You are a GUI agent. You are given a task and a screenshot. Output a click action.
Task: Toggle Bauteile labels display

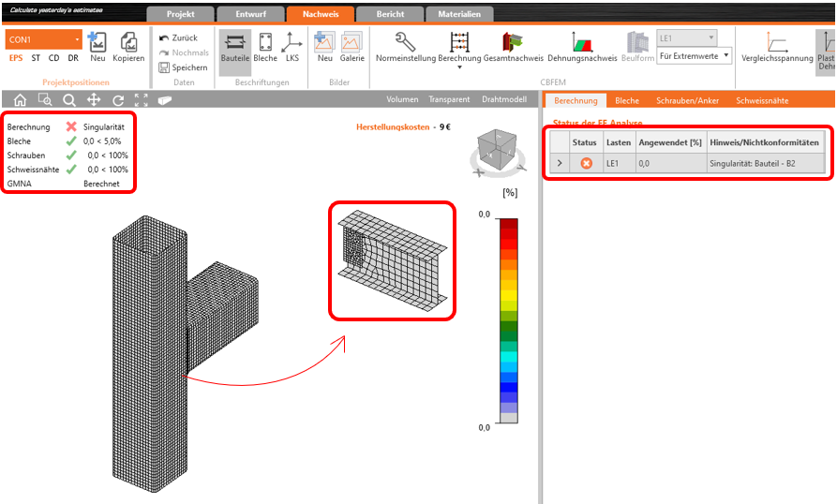click(x=234, y=42)
